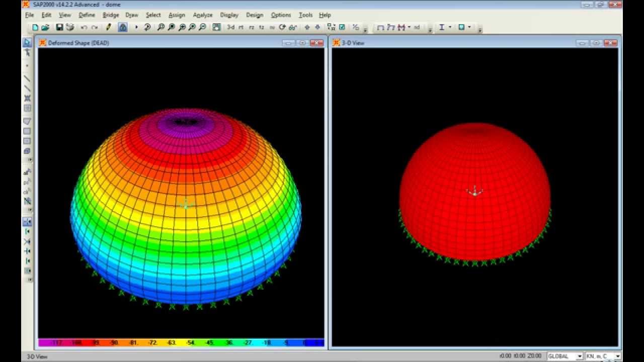
Task: Select the draw quick braces X tool
Action: [x=27, y=99]
